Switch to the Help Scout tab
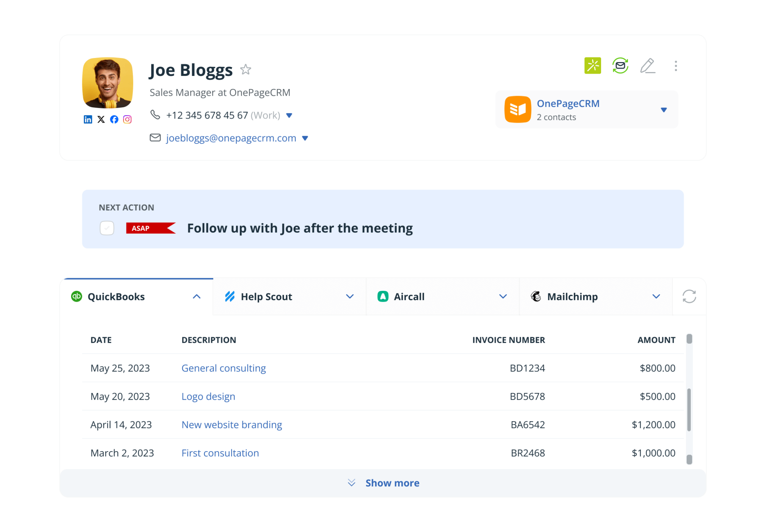 [266, 296]
